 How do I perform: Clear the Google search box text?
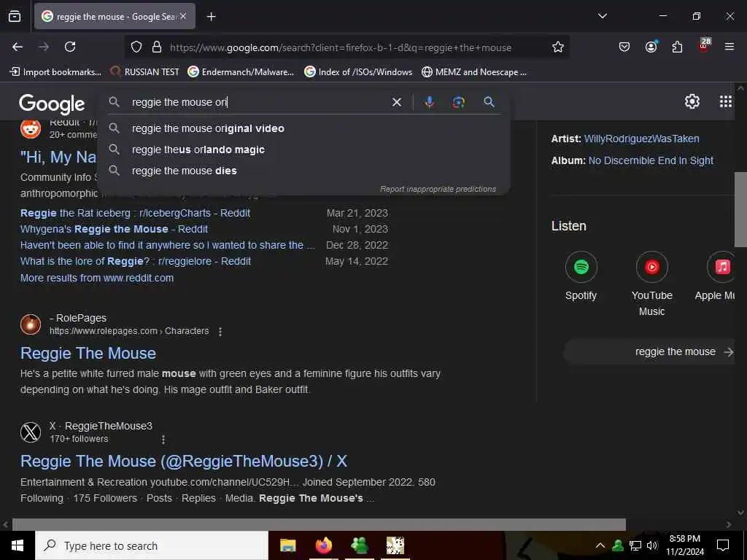(x=396, y=102)
